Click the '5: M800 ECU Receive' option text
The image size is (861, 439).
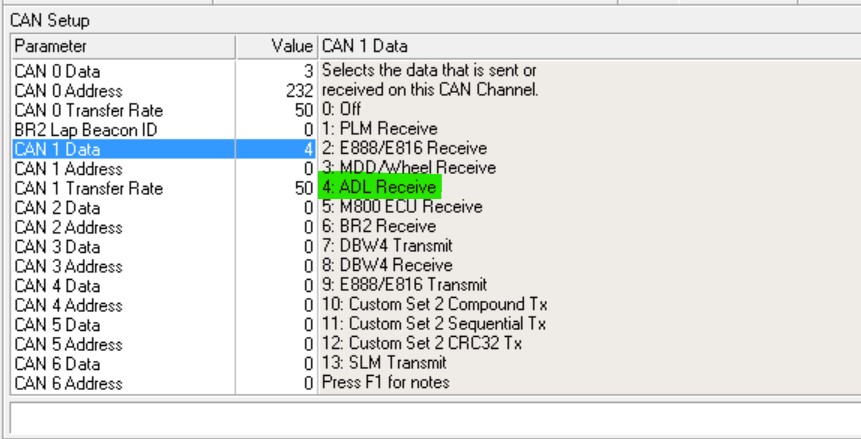pos(402,207)
